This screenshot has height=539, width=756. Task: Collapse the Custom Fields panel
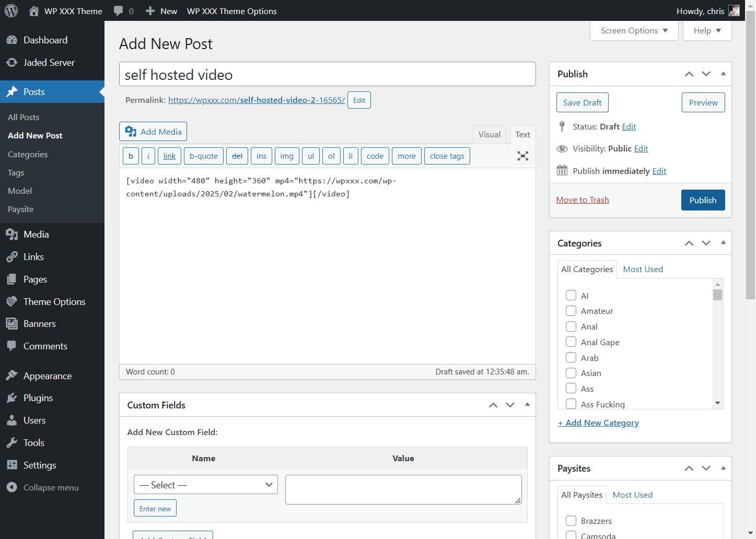[x=527, y=405]
